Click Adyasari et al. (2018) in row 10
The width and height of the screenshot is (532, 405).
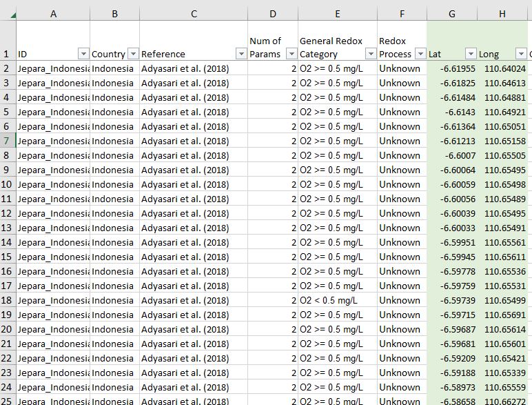(x=194, y=184)
